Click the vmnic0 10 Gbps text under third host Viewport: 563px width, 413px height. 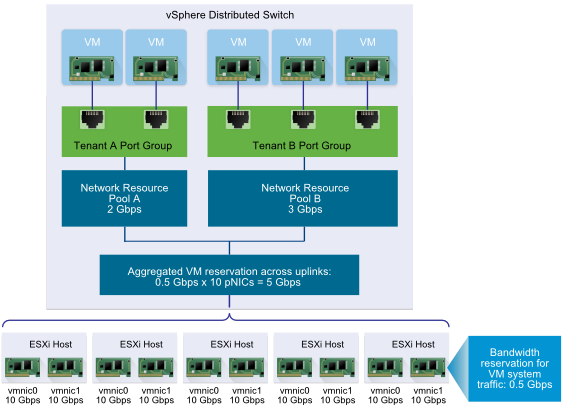[204, 395]
